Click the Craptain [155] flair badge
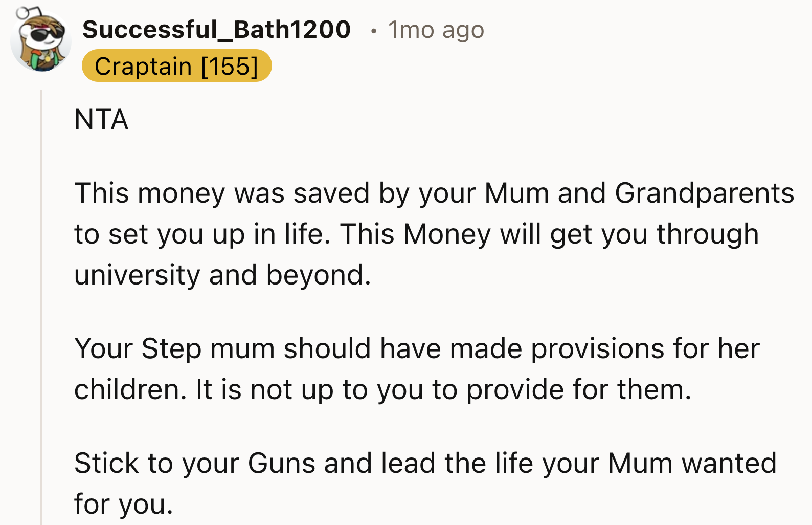Image resolution: width=812 pixels, height=525 pixels. [176, 65]
